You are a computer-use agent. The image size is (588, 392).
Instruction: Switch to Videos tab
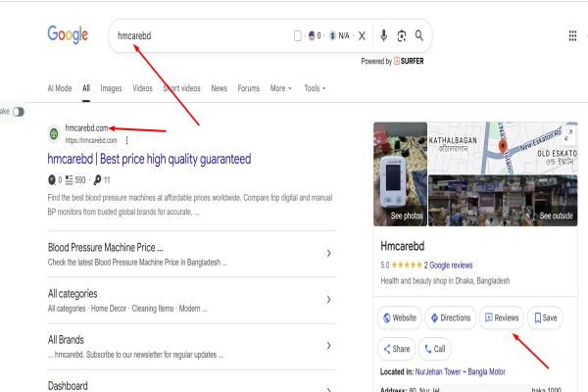point(142,88)
